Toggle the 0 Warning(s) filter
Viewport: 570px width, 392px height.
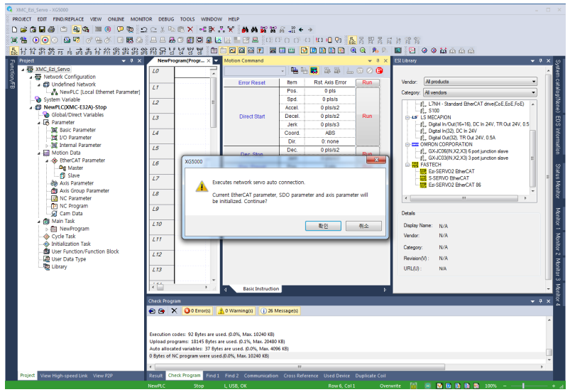[x=236, y=310]
